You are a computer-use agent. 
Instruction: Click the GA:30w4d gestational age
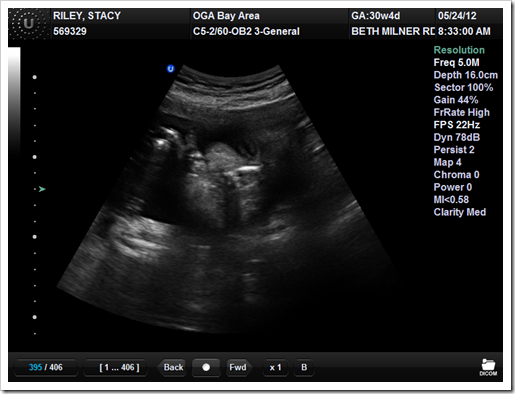[x=376, y=16]
